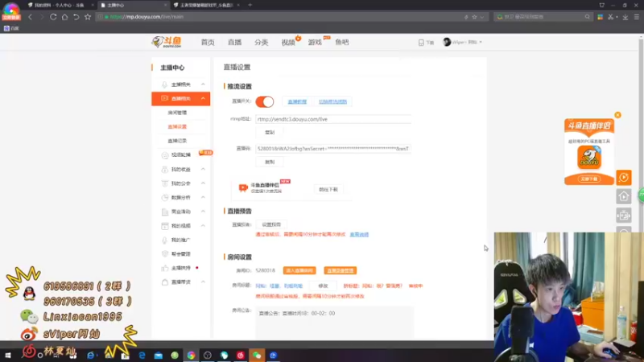Click the 设置预告 button
This screenshot has height=362, width=644.
point(271,224)
